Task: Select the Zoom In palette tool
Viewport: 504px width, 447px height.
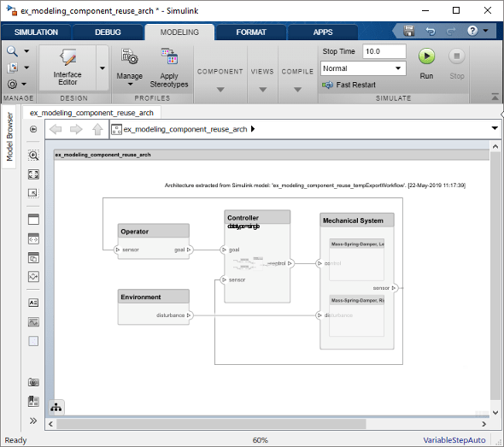Action: click(x=33, y=156)
